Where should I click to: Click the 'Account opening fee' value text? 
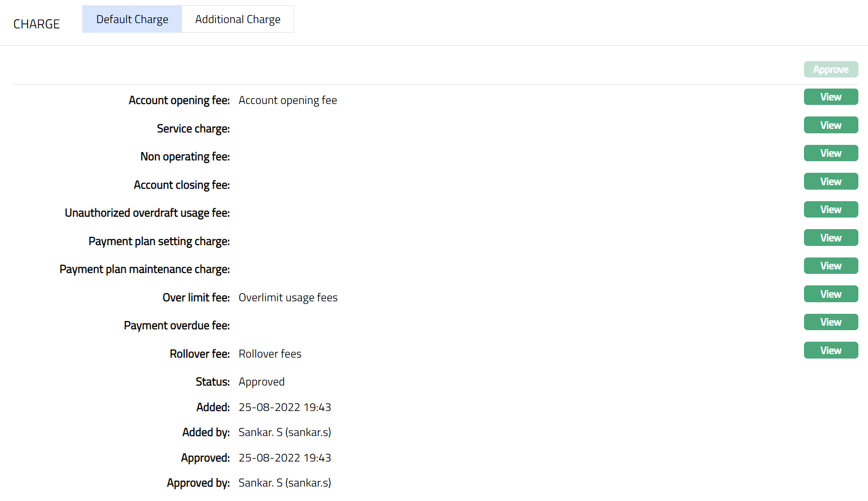pos(287,100)
